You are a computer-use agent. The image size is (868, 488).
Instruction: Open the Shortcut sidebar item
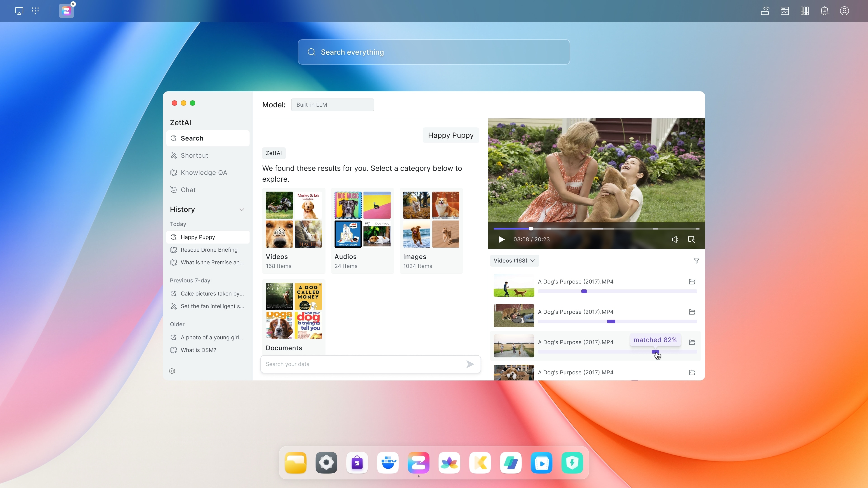pyautogui.click(x=194, y=156)
